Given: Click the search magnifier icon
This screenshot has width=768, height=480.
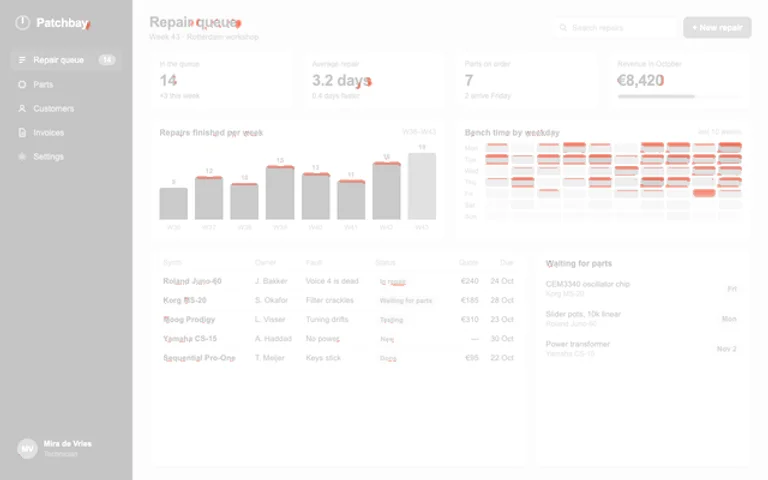Looking at the screenshot, I should click(563, 27).
